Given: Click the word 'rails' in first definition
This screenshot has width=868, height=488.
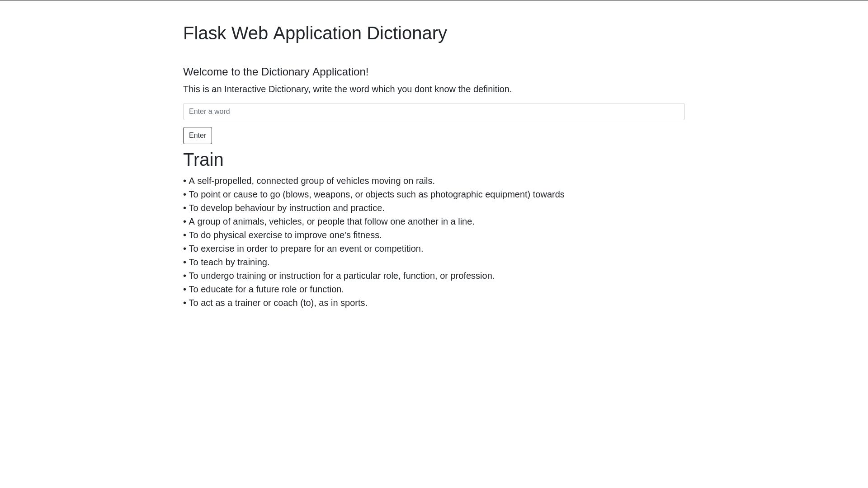Looking at the screenshot, I should [424, 181].
